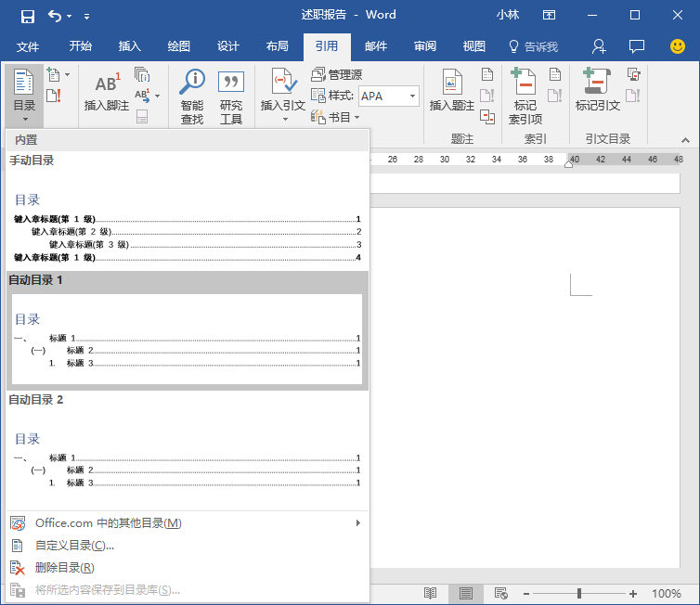Open the 审阅 ribbon tab

coord(425,46)
